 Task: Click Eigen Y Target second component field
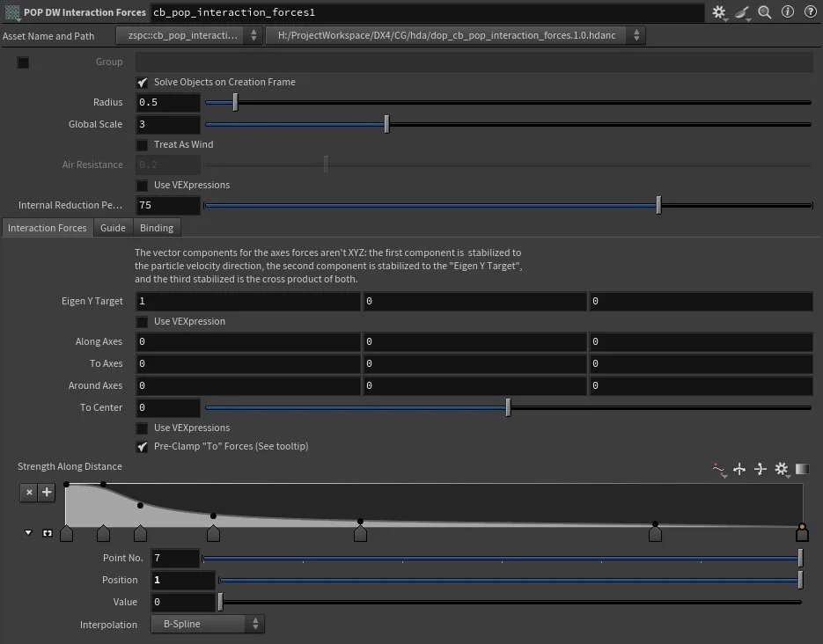[x=474, y=301]
